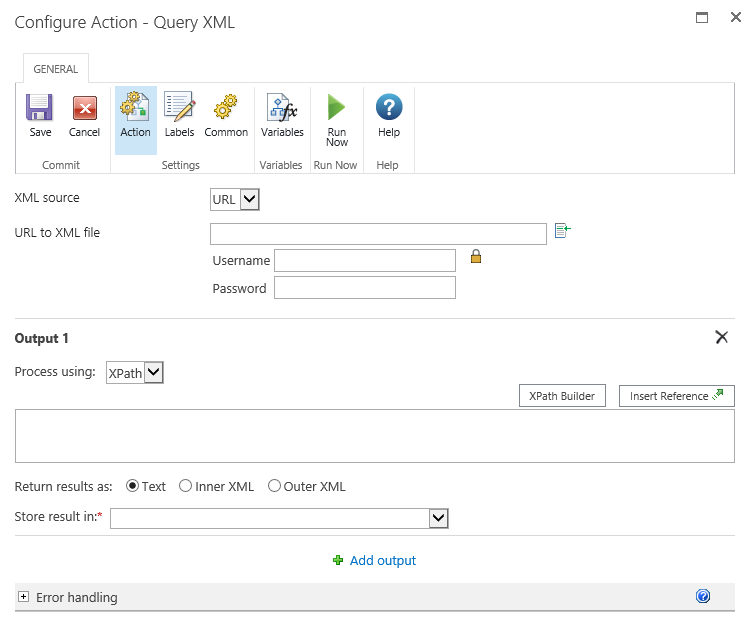
Task: Select the Text radio button
Action: click(x=132, y=487)
